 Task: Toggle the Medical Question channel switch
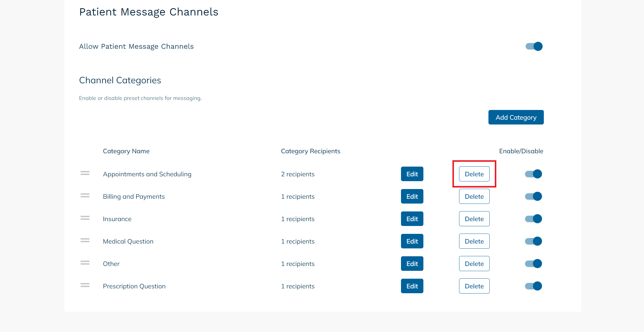(x=534, y=241)
